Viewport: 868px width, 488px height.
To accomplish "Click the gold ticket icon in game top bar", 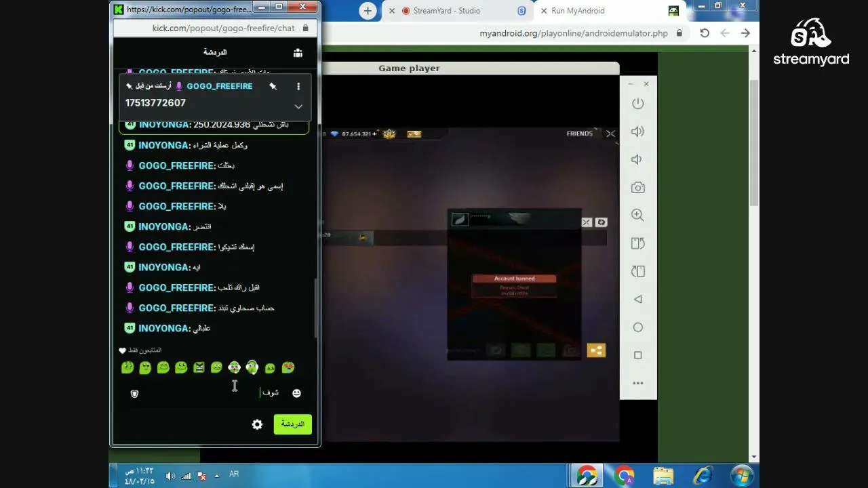I will pos(414,134).
